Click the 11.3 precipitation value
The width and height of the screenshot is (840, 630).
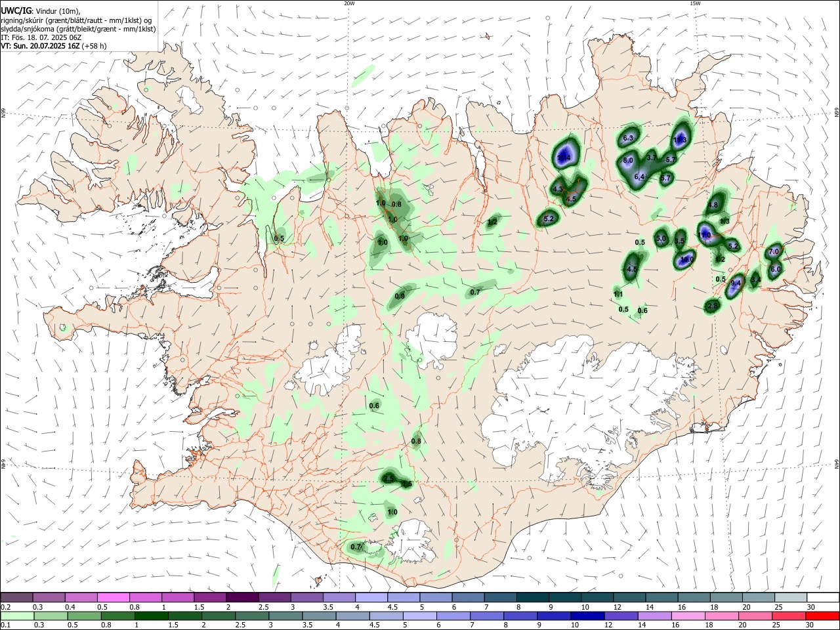(680, 140)
